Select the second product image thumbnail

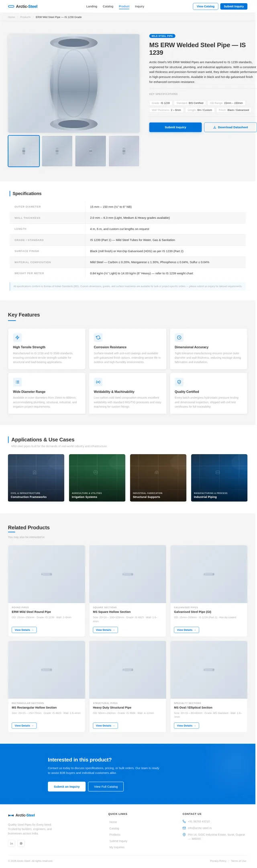click(x=57, y=151)
